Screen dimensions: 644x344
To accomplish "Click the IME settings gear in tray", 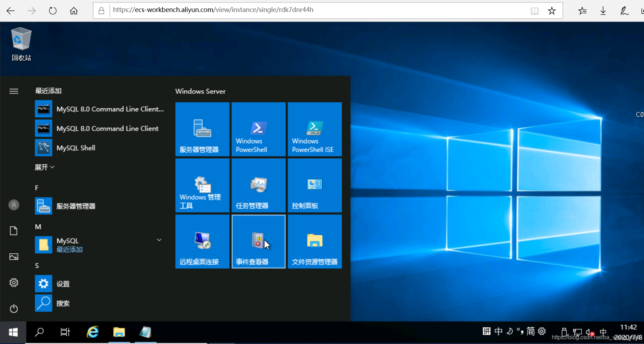I will pyautogui.click(x=542, y=331).
